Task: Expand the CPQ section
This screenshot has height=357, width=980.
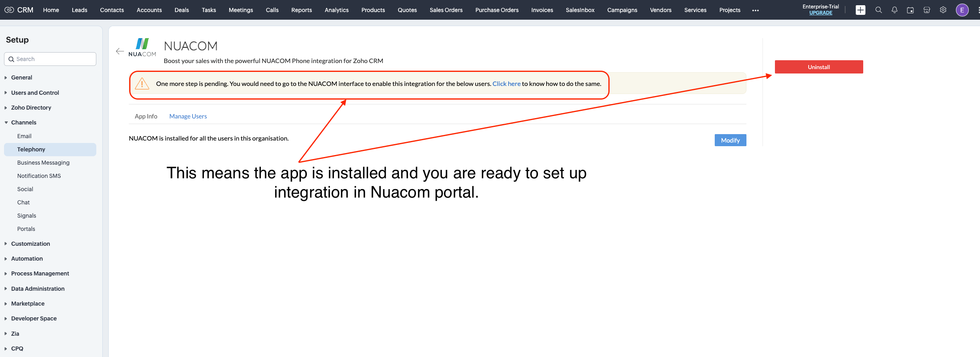Action: 6,349
